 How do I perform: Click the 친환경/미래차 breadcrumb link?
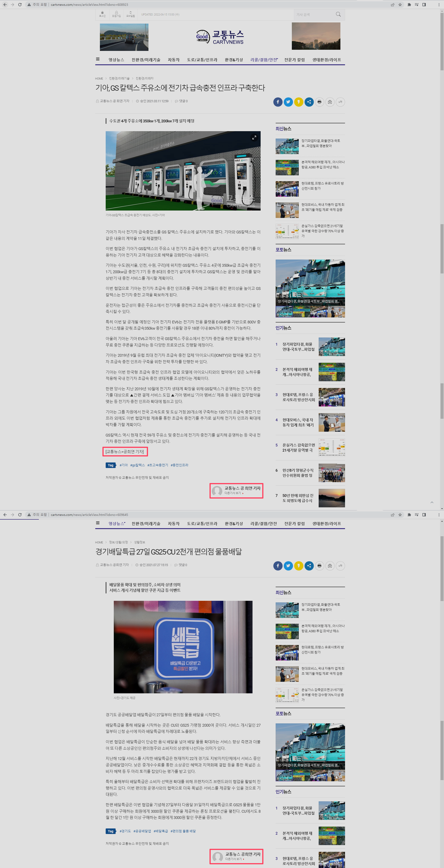(x=145, y=78)
